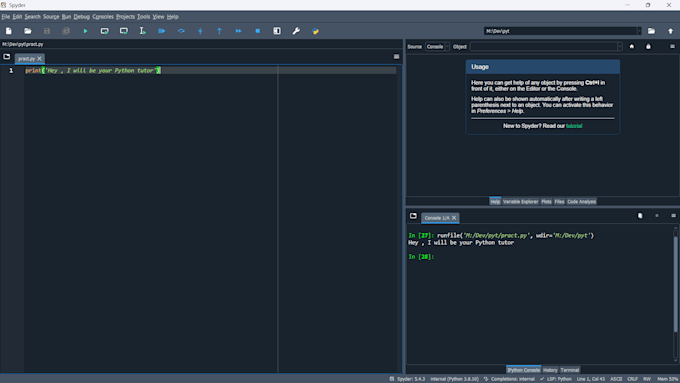Click the Save file icon
The height and width of the screenshot is (383, 680).
47,31
